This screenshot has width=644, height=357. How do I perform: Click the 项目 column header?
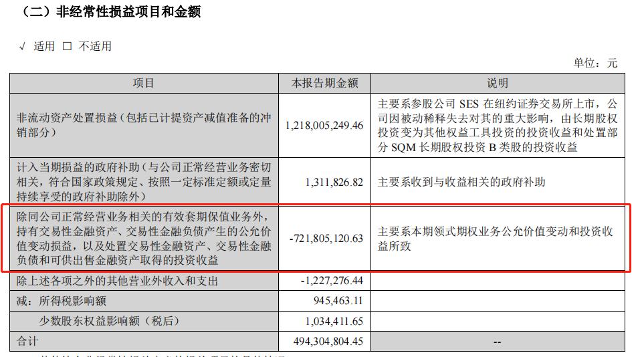pos(144,84)
